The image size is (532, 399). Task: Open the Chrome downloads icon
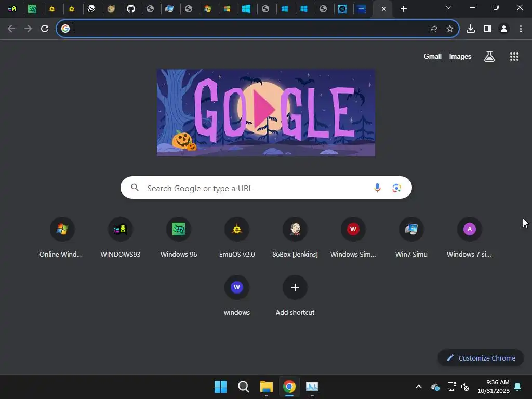coord(470,29)
